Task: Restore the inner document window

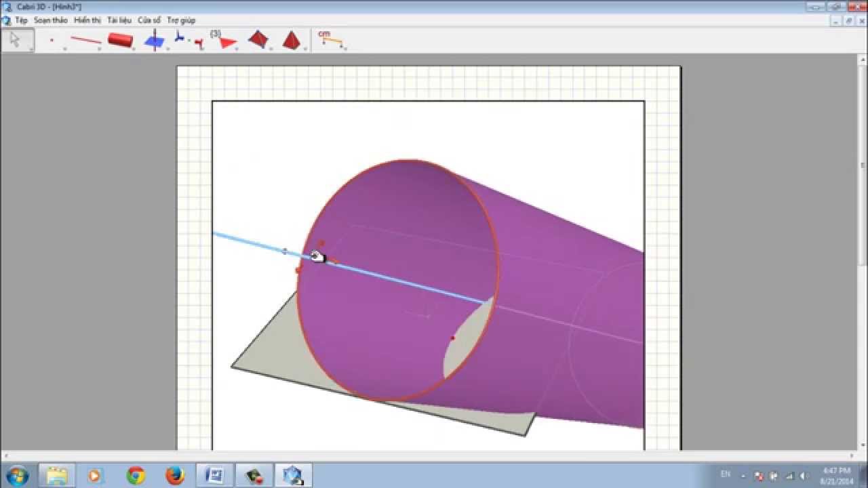Action: coord(849,20)
